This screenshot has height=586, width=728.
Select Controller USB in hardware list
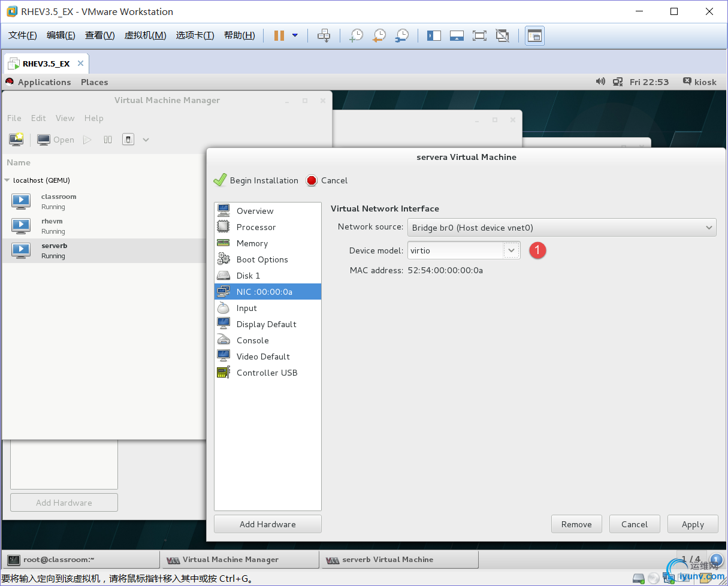(x=268, y=373)
